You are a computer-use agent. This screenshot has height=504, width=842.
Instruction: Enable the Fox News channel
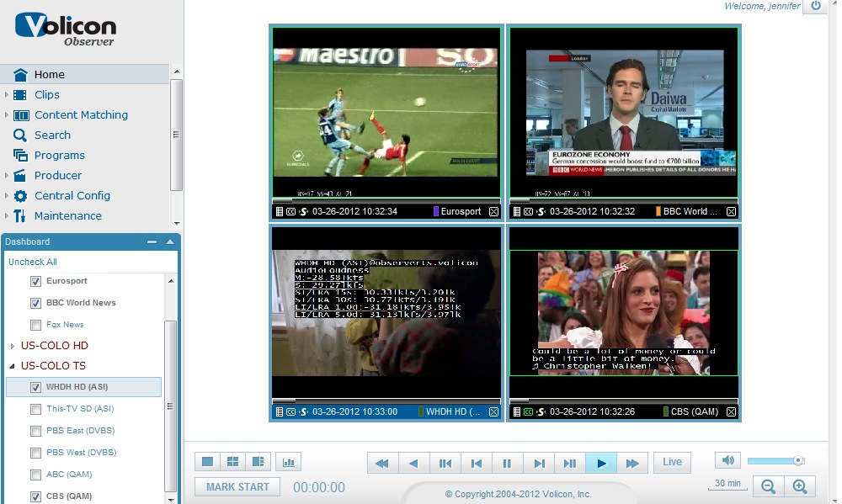click(x=36, y=325)
